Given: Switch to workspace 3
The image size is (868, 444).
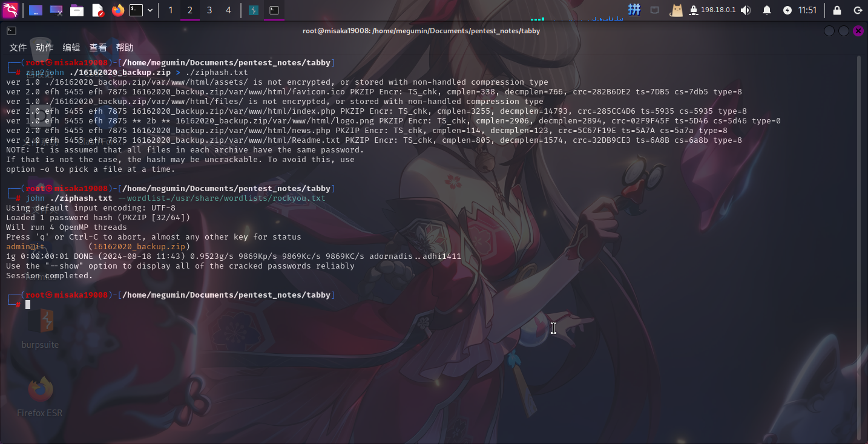Looking at the screenshot, I should [x=209, y=10].
